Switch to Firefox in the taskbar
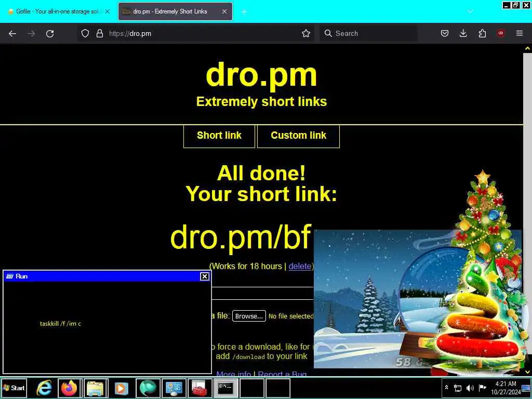 (70, 388)
